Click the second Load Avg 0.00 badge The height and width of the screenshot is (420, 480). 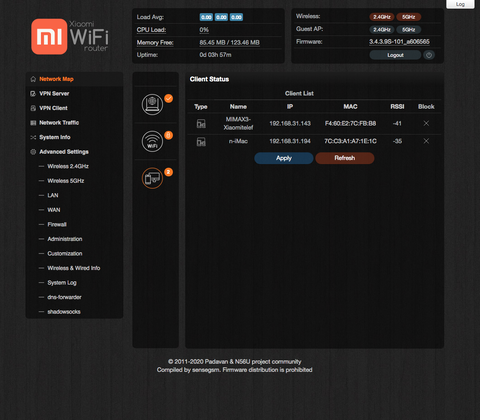(x=221, y=17)
